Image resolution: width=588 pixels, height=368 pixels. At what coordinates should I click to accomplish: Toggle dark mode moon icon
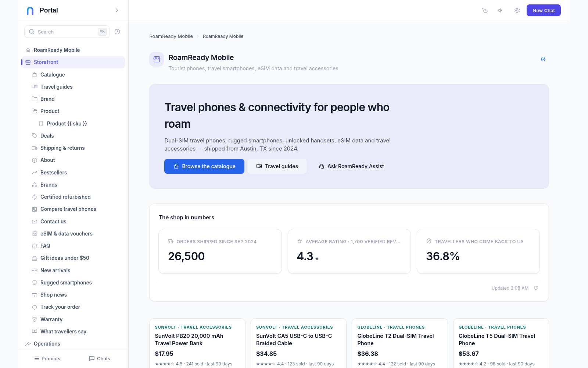[x=485, y=10]
